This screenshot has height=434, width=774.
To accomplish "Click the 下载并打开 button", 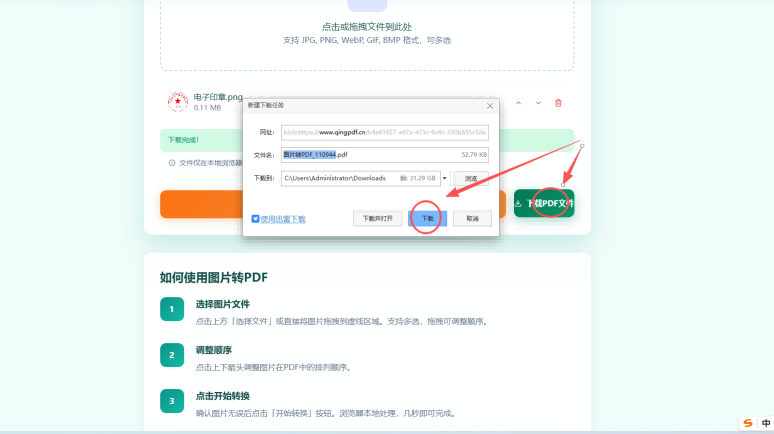I will pyautogui.click(x=378, y=218).
